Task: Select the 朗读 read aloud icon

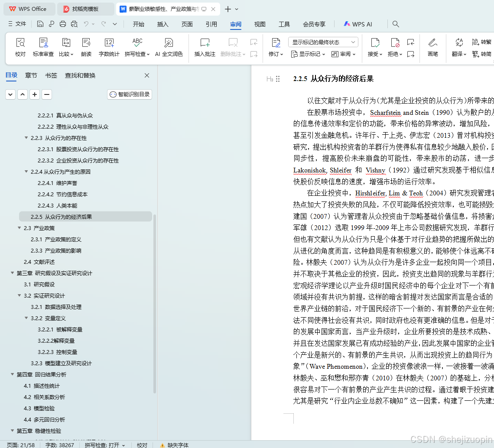Action: (86, 47)
